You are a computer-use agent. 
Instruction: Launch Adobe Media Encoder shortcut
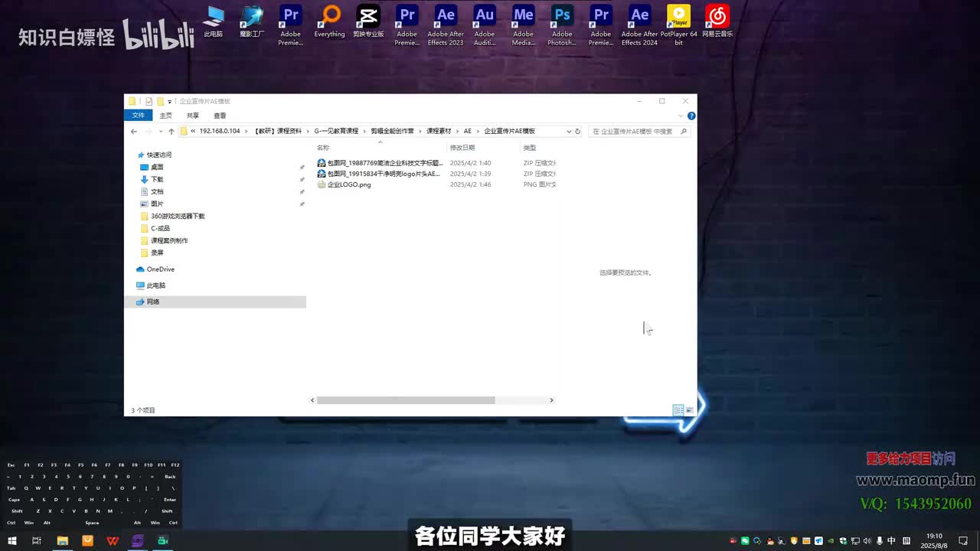(x=523, y=24)
